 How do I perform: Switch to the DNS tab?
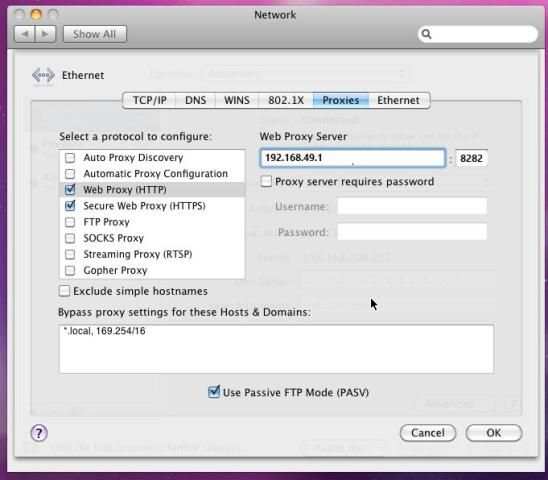coord(195,100)
